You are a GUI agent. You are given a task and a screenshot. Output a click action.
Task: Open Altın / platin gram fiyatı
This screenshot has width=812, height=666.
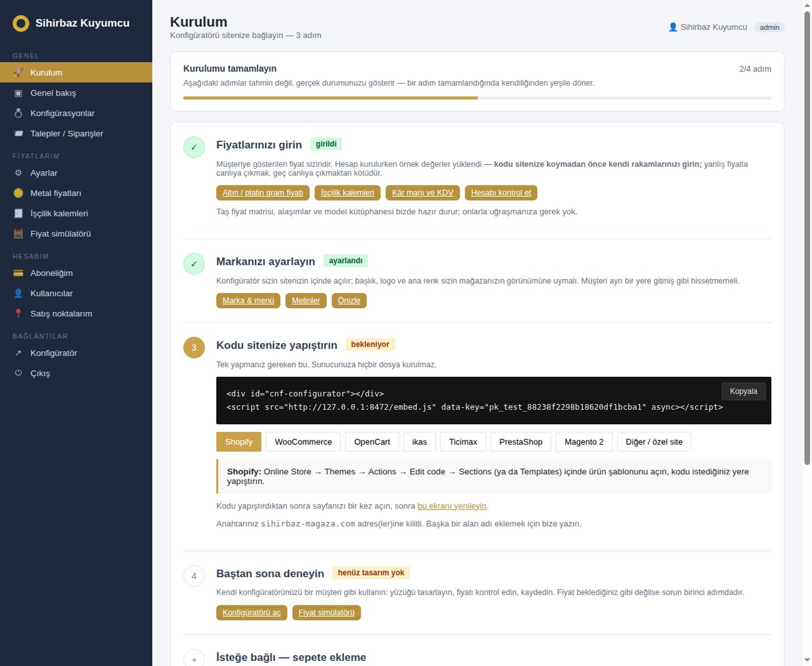click(x=263, y=192)
